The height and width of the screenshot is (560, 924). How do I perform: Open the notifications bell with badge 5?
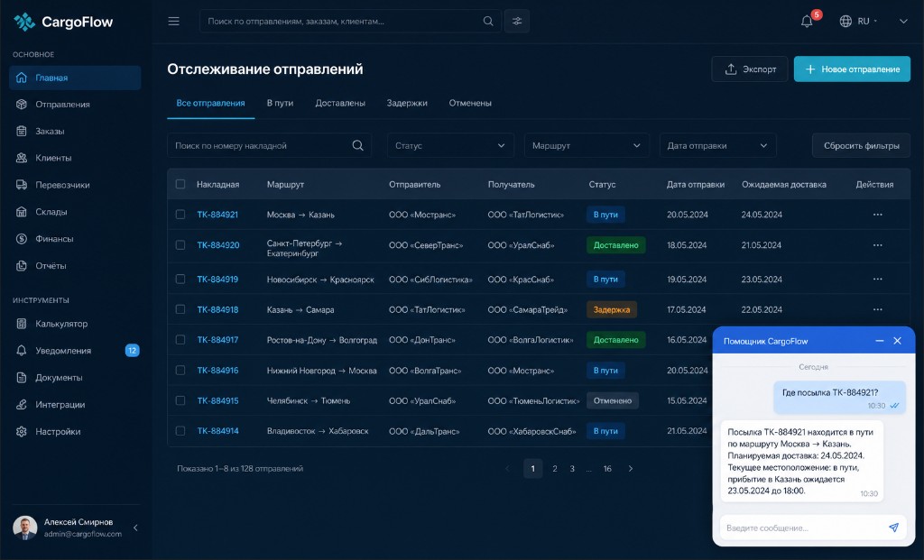tap(808, 22)
